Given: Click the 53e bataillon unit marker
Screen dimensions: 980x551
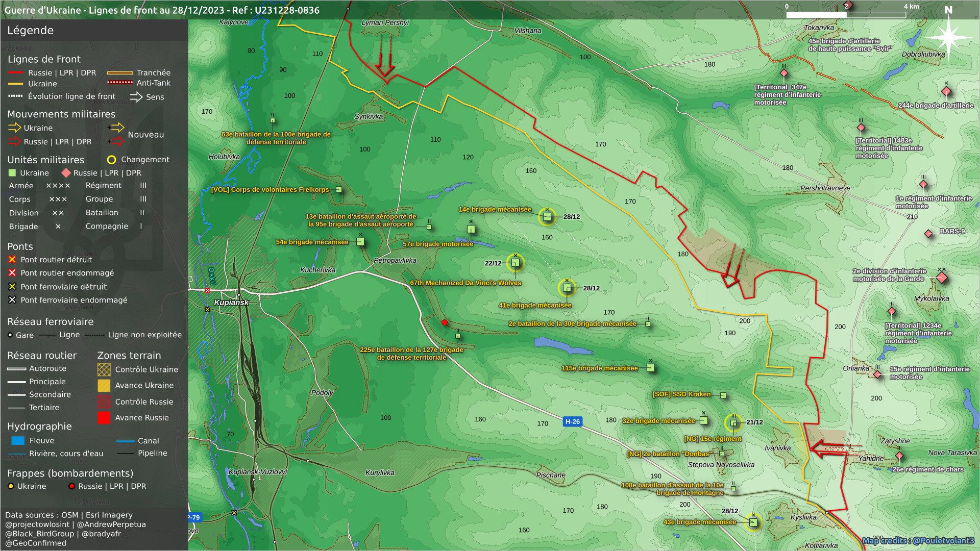Looking at the screenshot, I should click(x=273, y=120).
